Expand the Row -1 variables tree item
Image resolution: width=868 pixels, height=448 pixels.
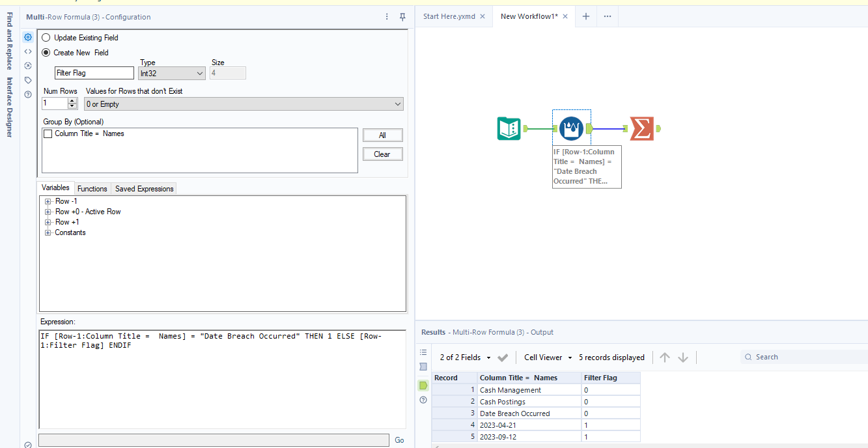48,201
